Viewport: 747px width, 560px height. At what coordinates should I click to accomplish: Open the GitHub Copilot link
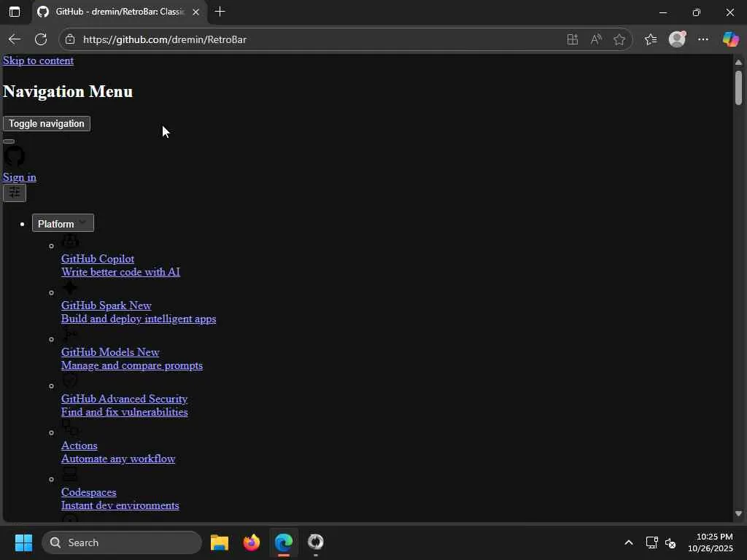(x=98, y=259)
